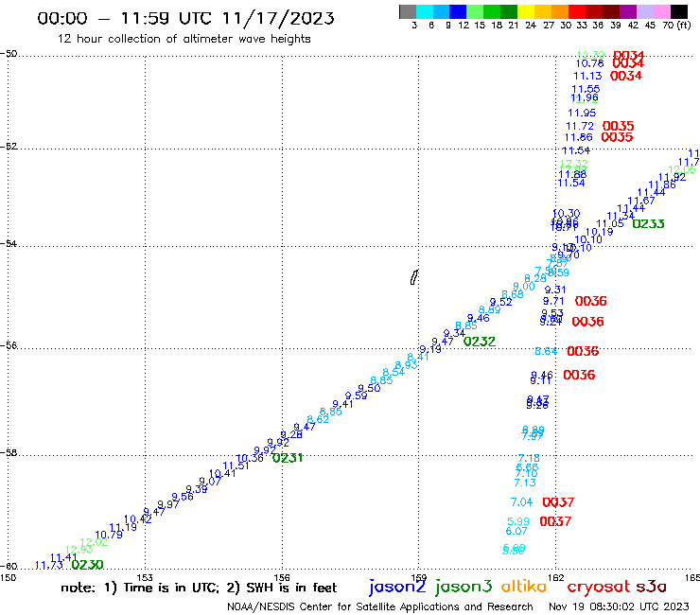Click the wave height value 10.30
700x615 pixels.
click(x=567, y=214)
